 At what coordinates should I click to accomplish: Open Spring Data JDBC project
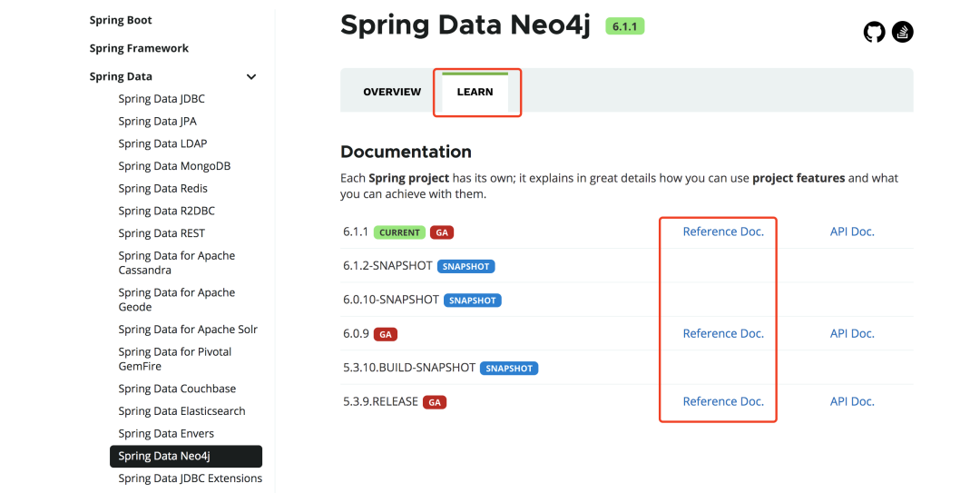pos(162,99)
